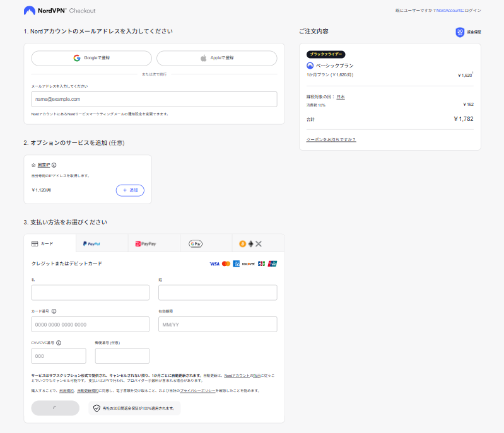
Task: Show card number info icon
Action: pyautogui.click(x=54, y=311)
